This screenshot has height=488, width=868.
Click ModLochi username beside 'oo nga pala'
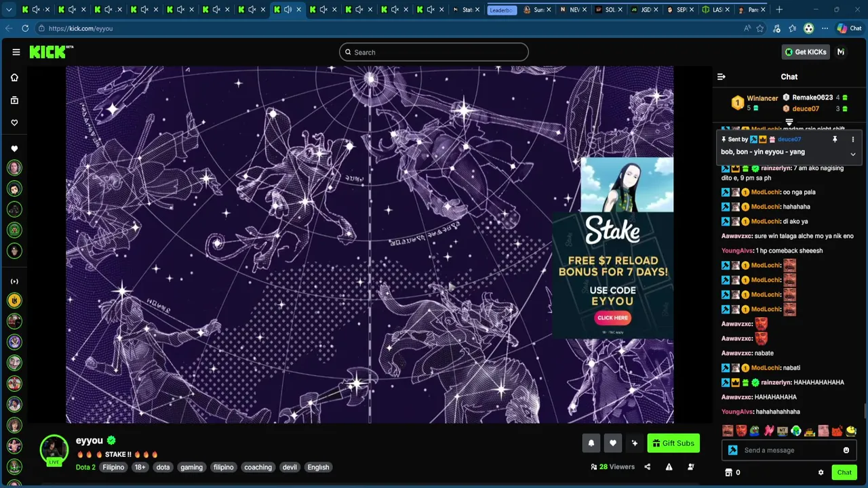[x=766, y=192]
